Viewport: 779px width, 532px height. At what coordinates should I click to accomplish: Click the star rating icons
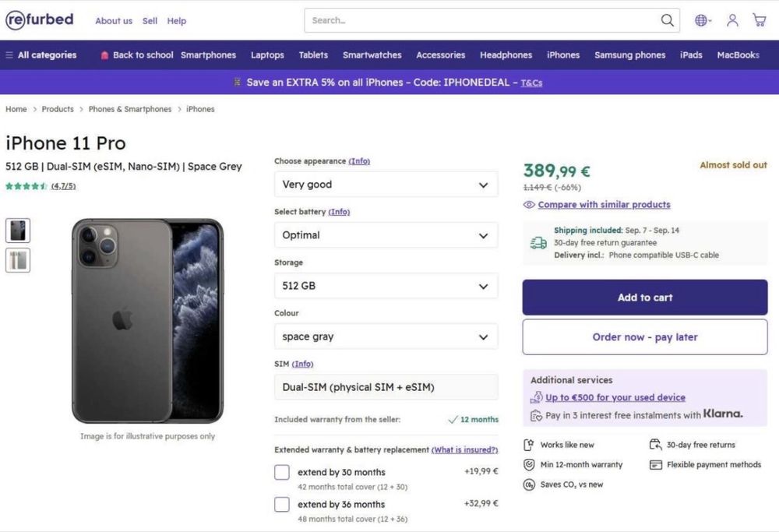[x=26, y=186]
